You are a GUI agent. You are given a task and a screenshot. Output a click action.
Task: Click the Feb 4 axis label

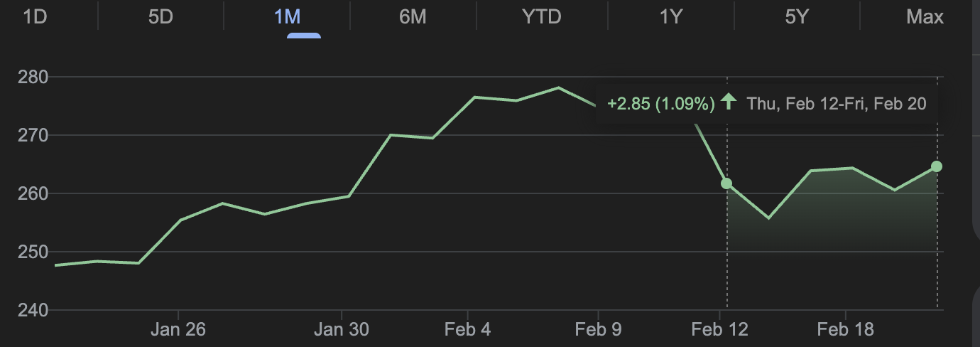[x=467, y=330]
